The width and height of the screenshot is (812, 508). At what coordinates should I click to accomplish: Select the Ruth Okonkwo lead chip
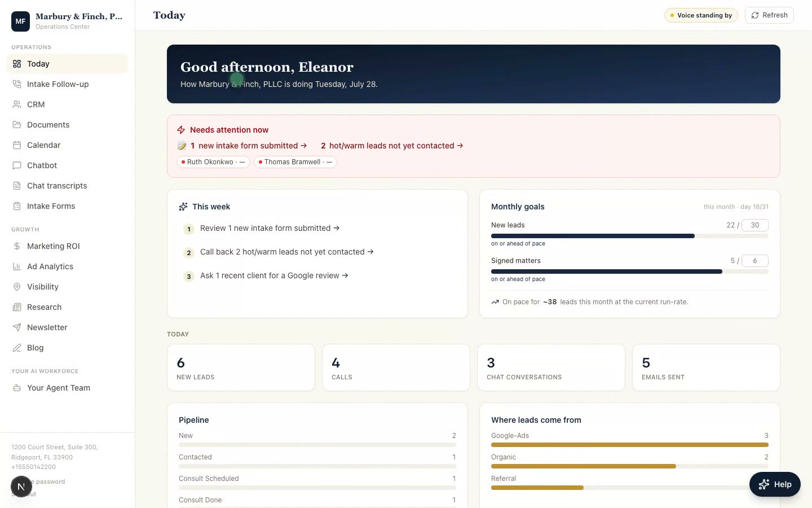tap(213, 162)
